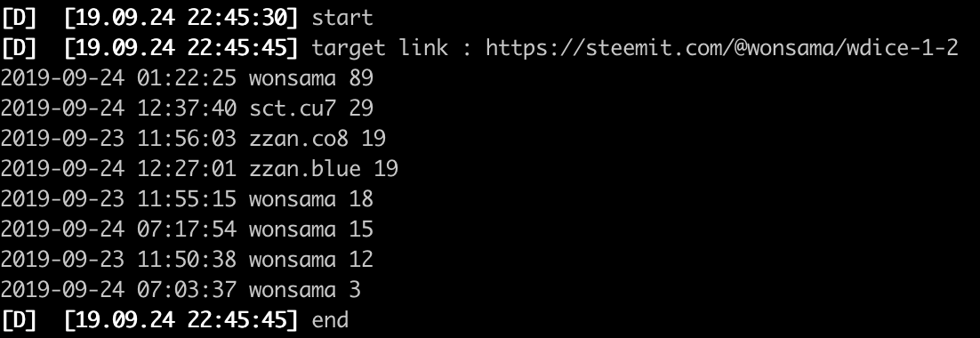Click the 'target link' label text

(x=380, y=48)
